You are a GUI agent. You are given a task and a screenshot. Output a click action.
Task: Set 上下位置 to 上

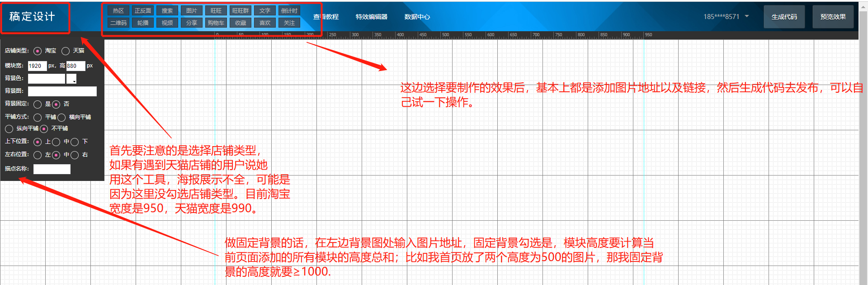point(38,142)
